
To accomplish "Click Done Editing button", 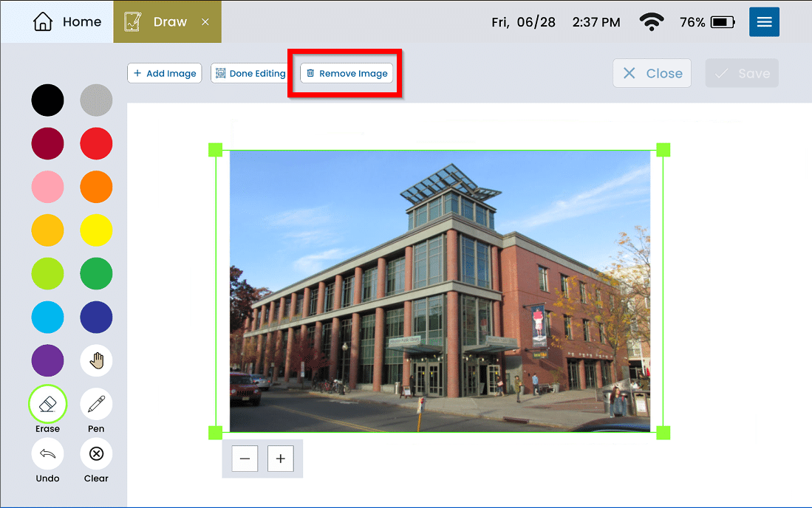I will [x=250, y=73].
